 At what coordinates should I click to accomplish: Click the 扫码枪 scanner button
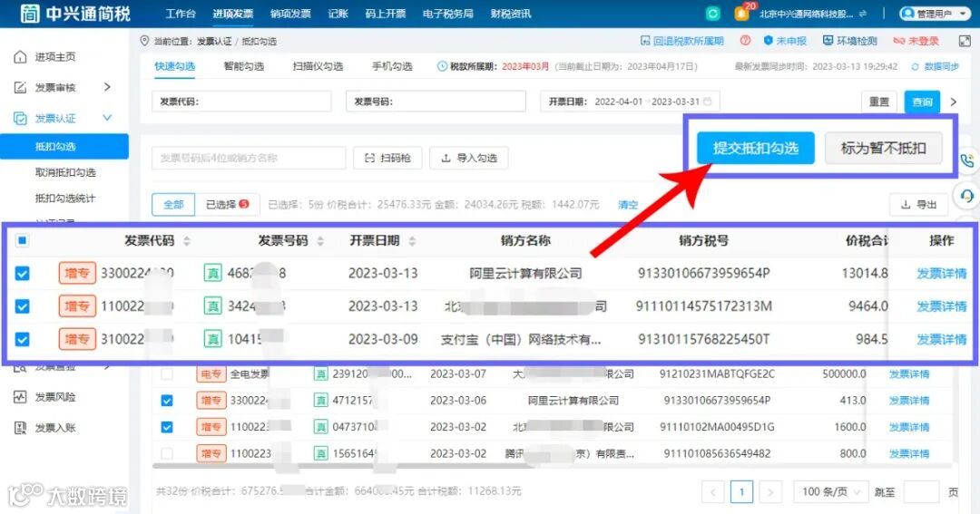387,158
